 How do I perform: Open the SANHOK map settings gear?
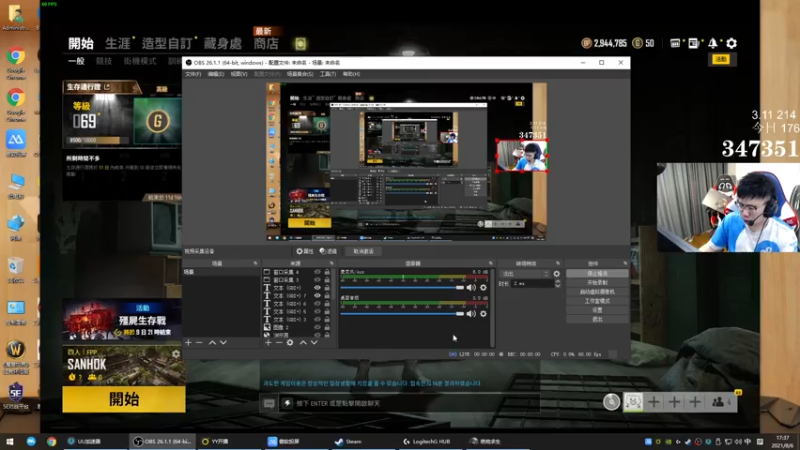tap(176, 353)
